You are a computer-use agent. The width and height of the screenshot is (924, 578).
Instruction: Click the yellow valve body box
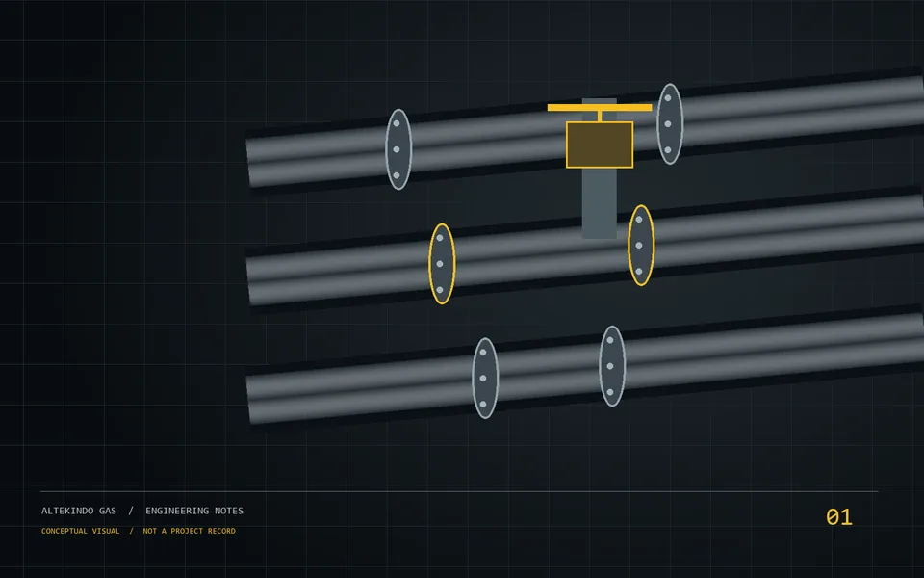pos(600,145)
